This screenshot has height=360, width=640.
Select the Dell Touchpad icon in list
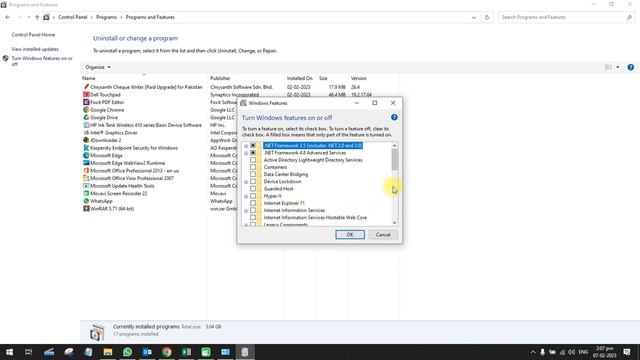(x=86, y=94)
